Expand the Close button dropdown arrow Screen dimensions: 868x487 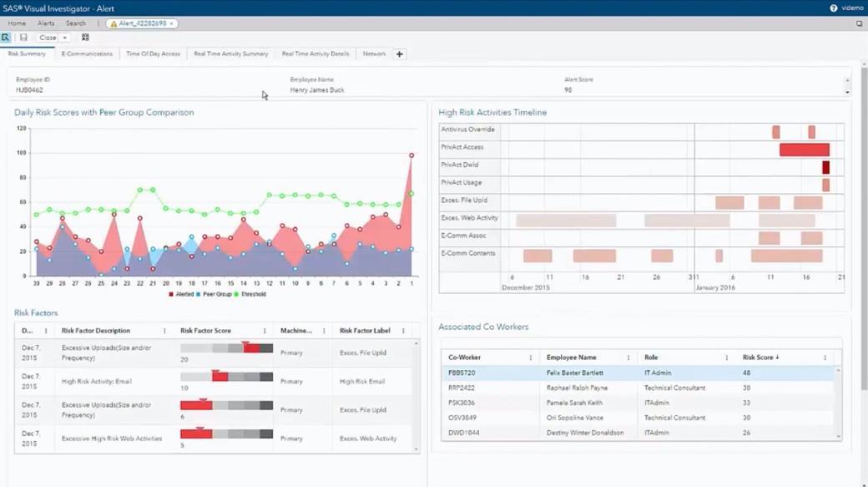pyautogui.click(x=65, y=38)
